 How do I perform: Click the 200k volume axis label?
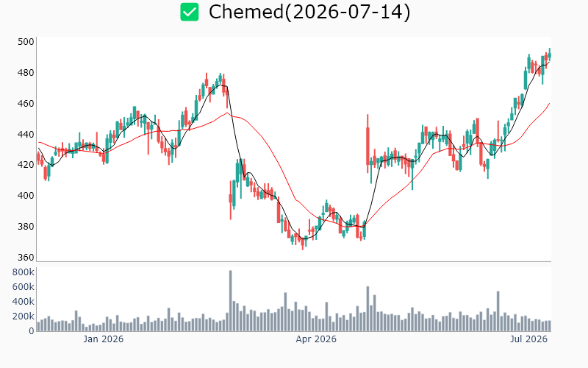[24, 316]
